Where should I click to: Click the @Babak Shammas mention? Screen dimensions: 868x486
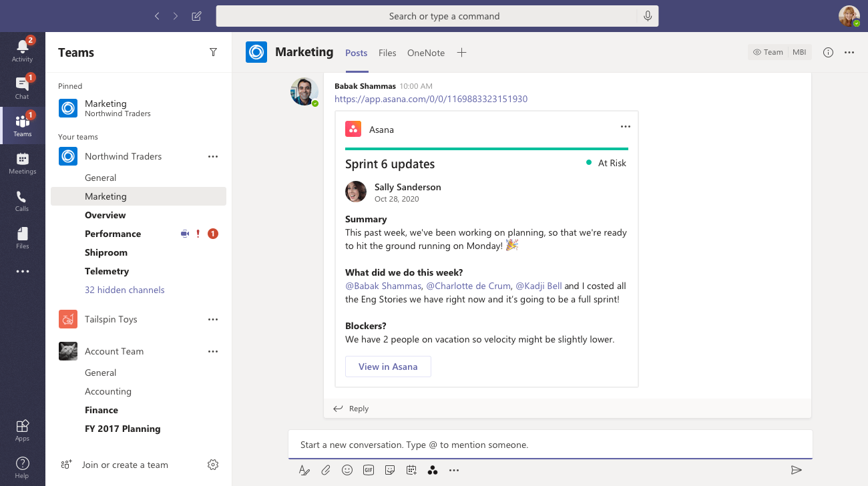click(x=383, y=286)
